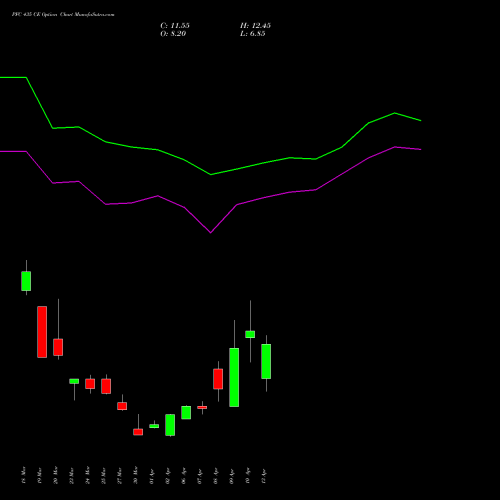Click the '01 Apr' date label
This screenshot has height=500, width=500.
pyautogui.click(x=152, y=476)
